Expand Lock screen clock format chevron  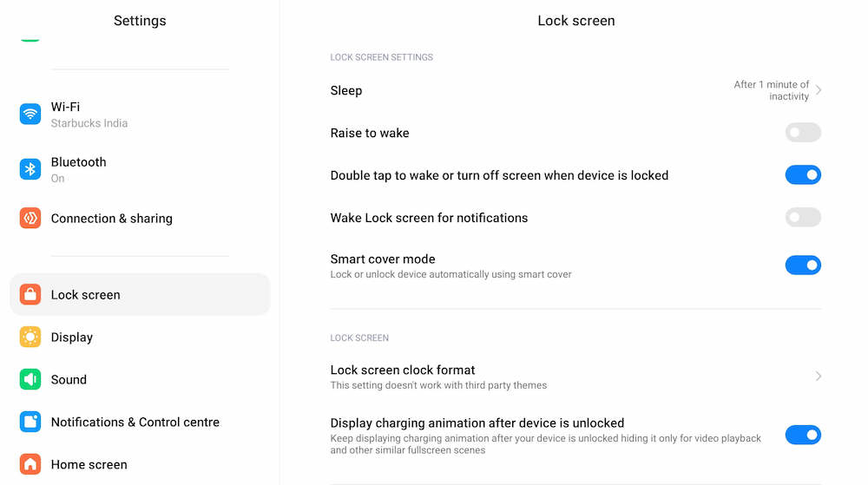pyautogui.click(x=819, y=376)
